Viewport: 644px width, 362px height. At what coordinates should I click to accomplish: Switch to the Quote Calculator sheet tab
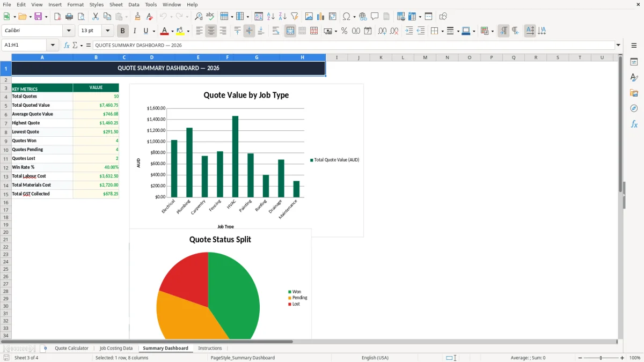coord(71,348)
